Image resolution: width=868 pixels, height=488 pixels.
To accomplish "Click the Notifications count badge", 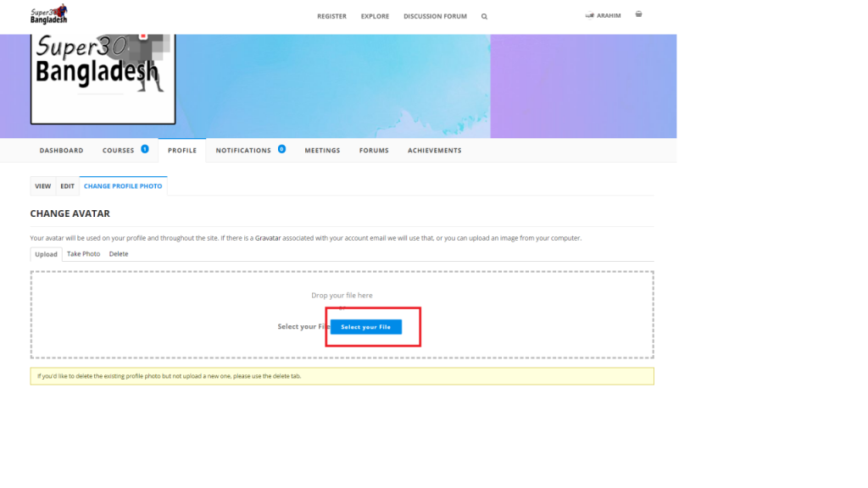I will click(281, 149).
